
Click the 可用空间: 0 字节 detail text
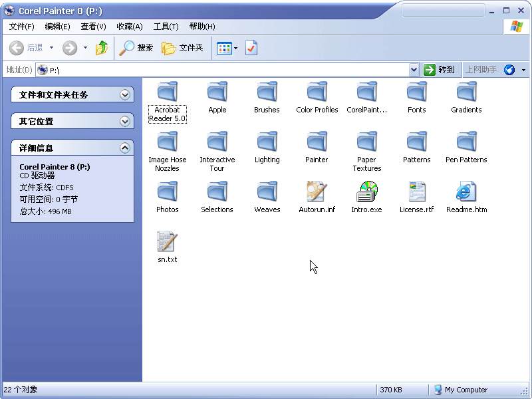pos(49,199)
